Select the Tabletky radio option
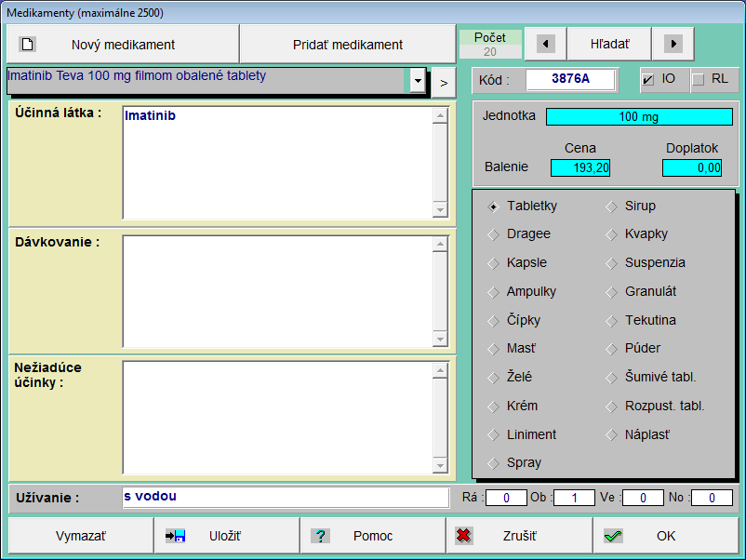Image resolution: width=746 pixels, height=560 pixels. point(493,207)
